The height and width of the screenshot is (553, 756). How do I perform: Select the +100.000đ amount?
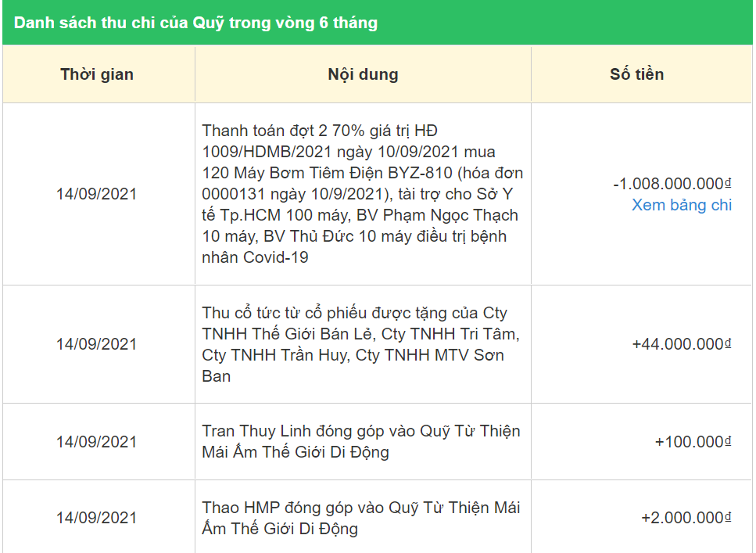tap(692, 442)
